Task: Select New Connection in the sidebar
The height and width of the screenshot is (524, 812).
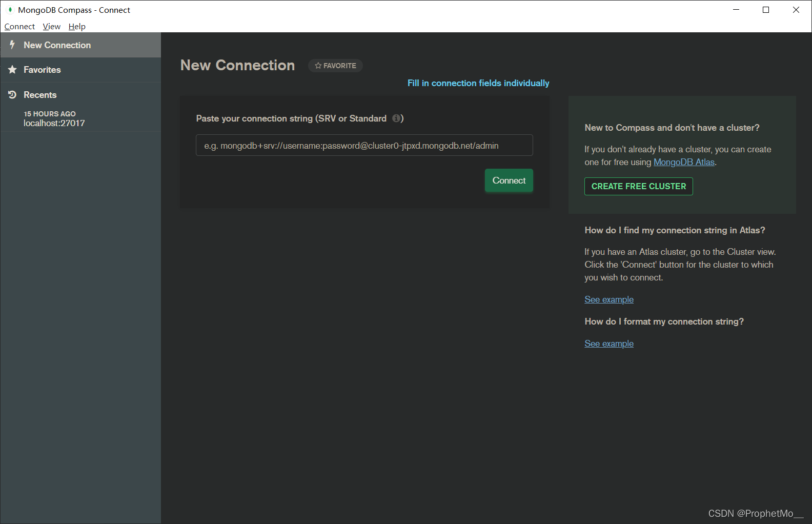Action: tap(80, 45)
